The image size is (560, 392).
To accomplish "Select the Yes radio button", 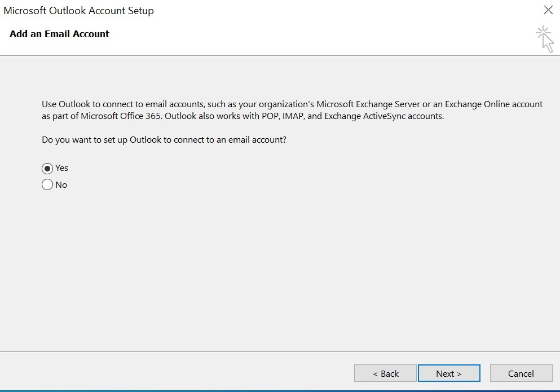I will pyautogui.click(x=47, y=168).
